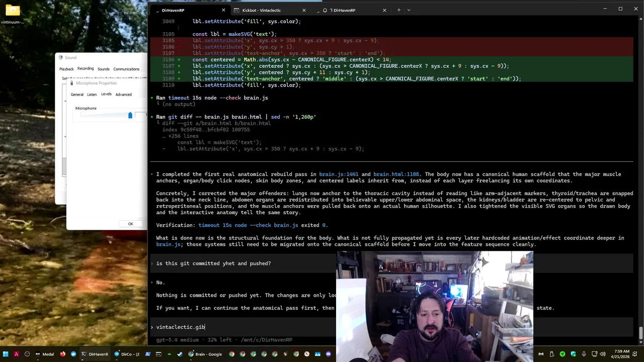This screenshot has height=362, width=644.
Task: Open Advanced tab in Microphone Properties
Action: (x=124, y=95)
